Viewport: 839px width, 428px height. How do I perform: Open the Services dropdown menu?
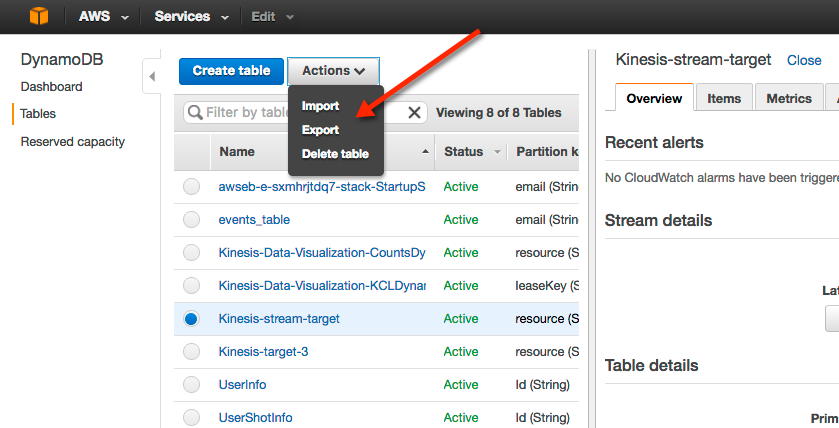tap(192, 17)
